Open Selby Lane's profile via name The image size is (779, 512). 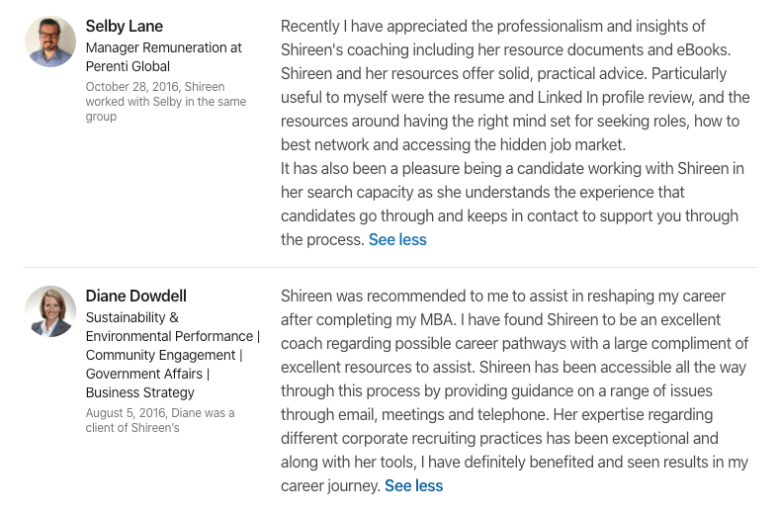point(124,26)
